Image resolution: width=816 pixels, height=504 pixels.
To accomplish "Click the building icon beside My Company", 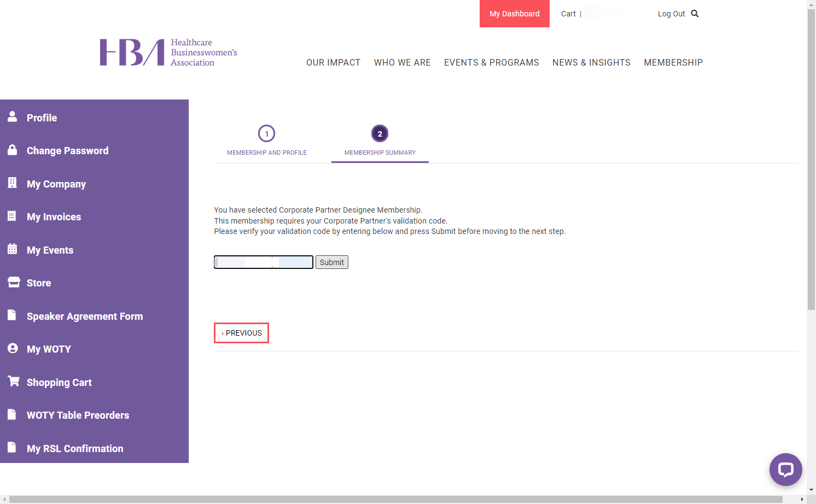I will pos(12,183).
